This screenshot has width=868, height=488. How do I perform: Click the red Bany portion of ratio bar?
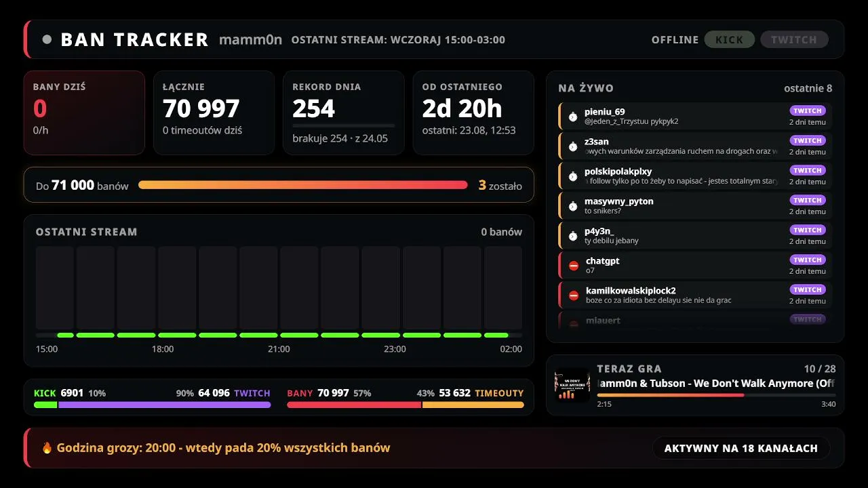pyautogui.click(x=354, y=405)
